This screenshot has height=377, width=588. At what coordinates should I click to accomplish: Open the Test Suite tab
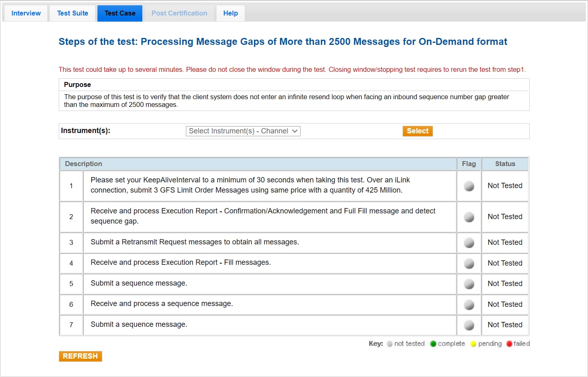[73, 13]
